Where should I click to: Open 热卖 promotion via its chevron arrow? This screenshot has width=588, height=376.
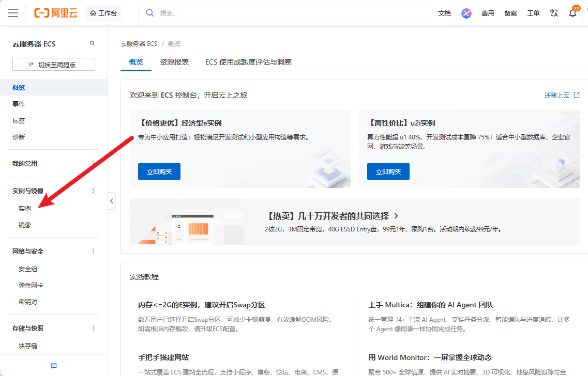click(396, 216)
